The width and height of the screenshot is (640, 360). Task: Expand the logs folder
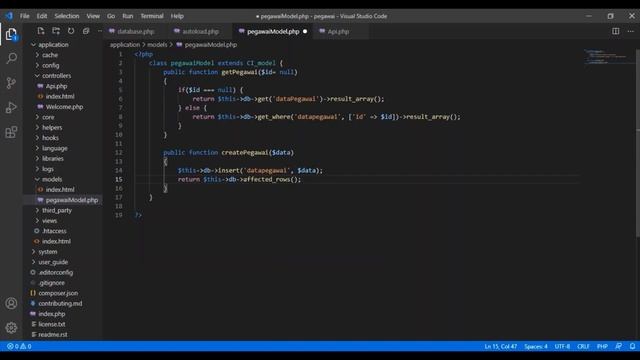pyautogui.click(x=48, y=169)
